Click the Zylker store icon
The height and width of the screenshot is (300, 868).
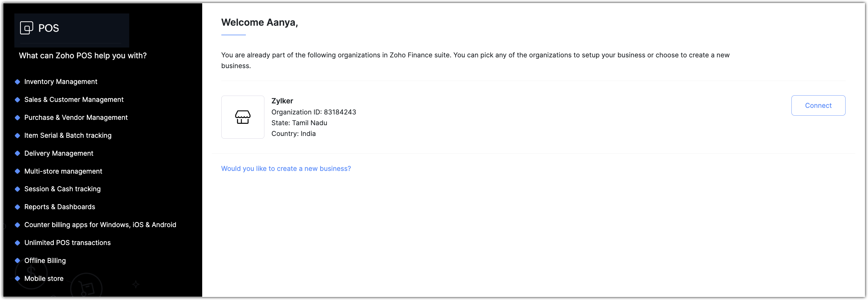[243, 117]
